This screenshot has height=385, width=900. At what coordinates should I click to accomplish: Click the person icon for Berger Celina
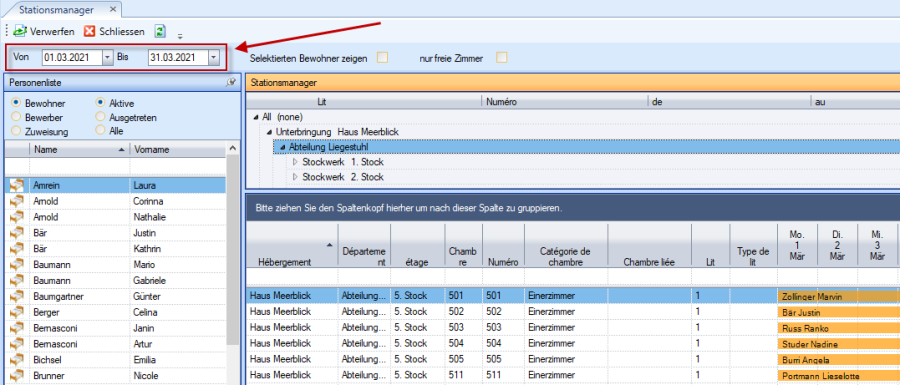click(x=17, y=312)
